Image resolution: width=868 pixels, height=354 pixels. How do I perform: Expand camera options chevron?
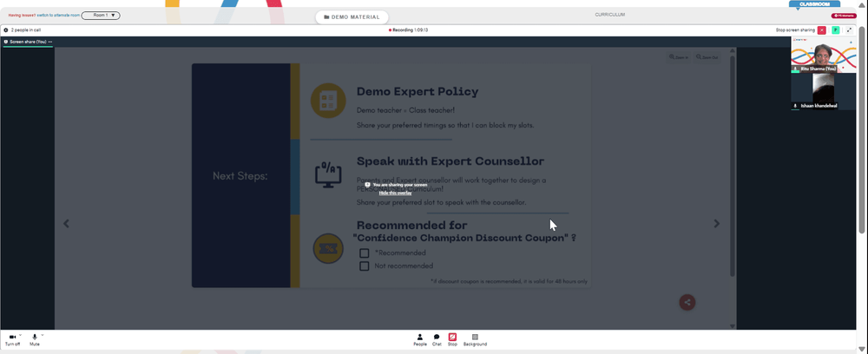tap(21, 335)
